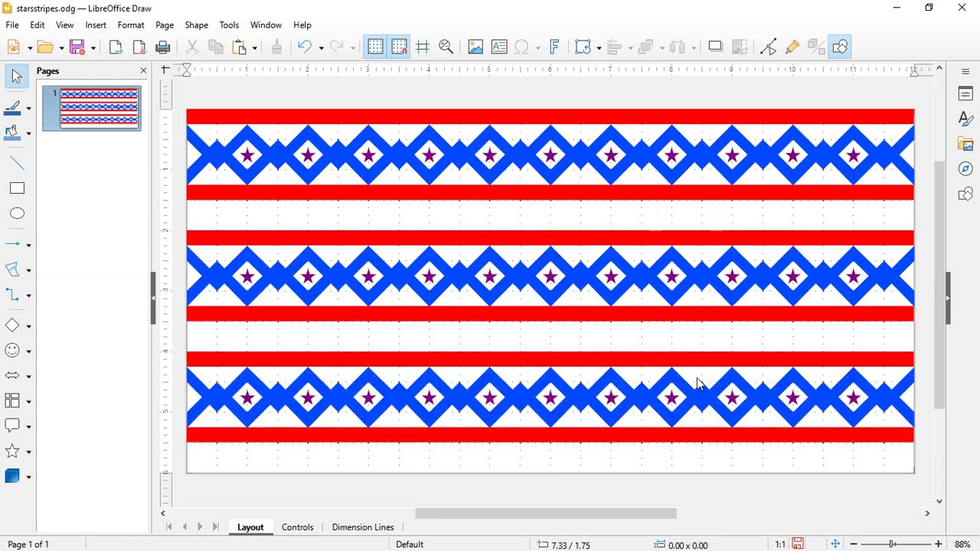This screenshot has height=551, width=980.
Task: Open the Sidebar Gallery icon
Action: (x=965, y=144)
